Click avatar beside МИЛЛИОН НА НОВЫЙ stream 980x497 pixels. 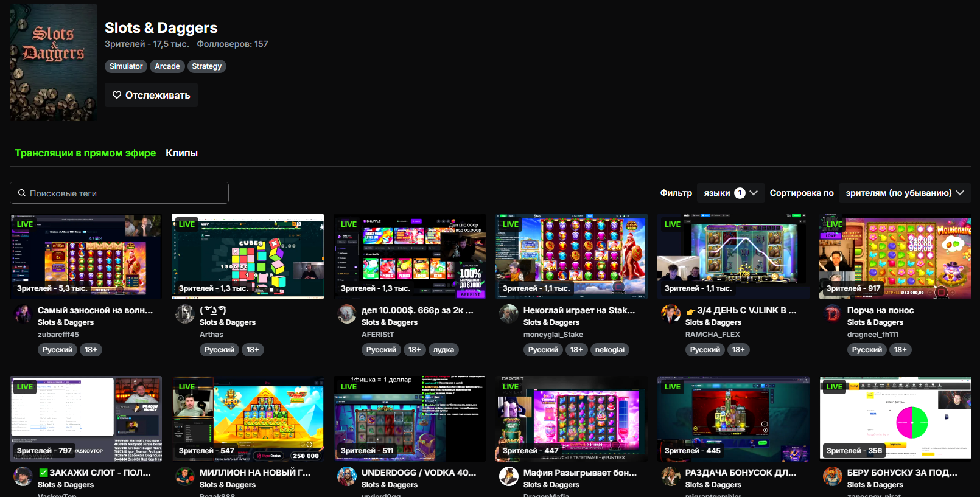pos(185,476)
